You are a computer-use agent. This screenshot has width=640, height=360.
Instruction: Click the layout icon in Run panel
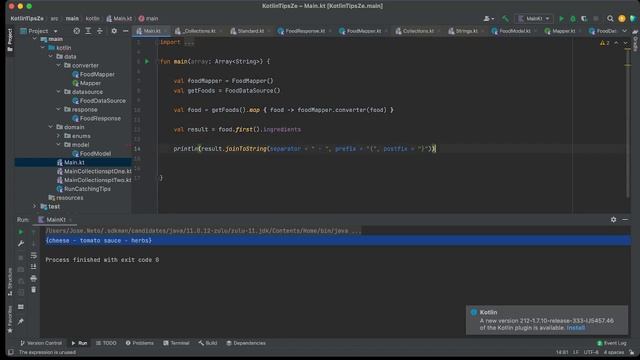click(x=20, y=307)
